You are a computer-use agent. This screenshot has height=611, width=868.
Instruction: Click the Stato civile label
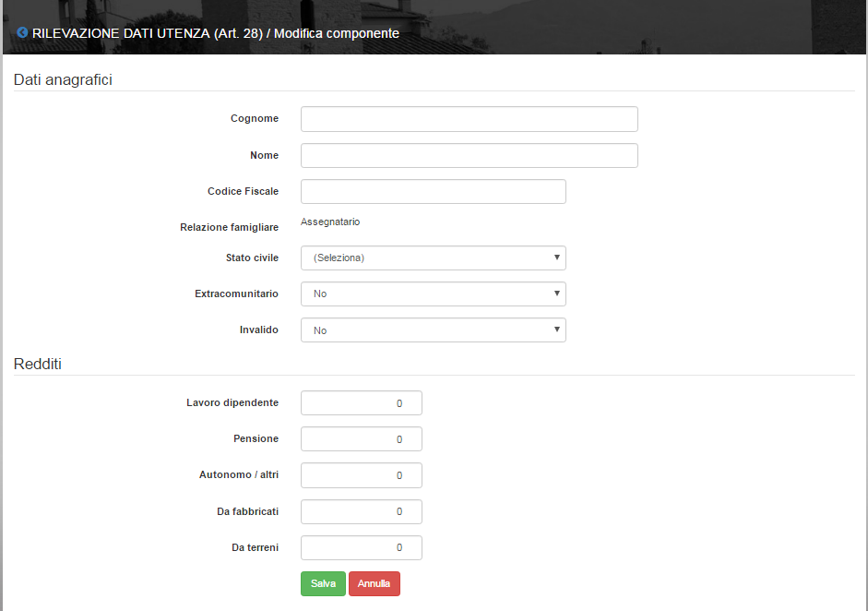252,258
